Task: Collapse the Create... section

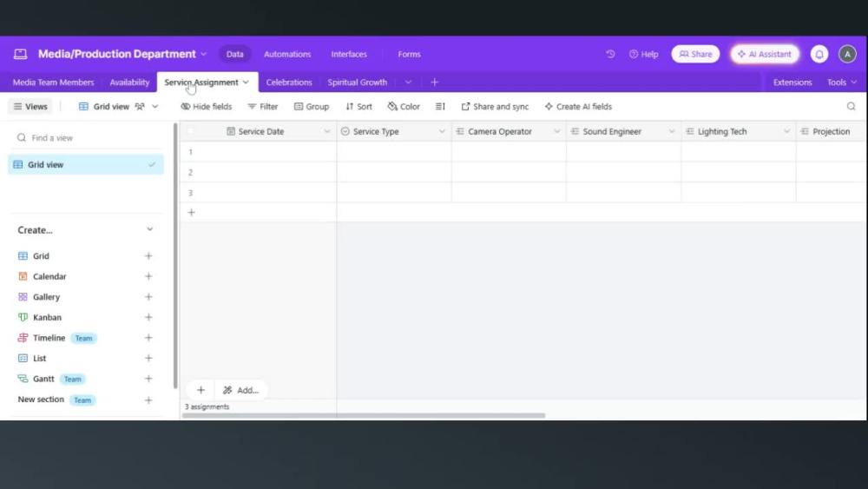Action: (149, 229)
